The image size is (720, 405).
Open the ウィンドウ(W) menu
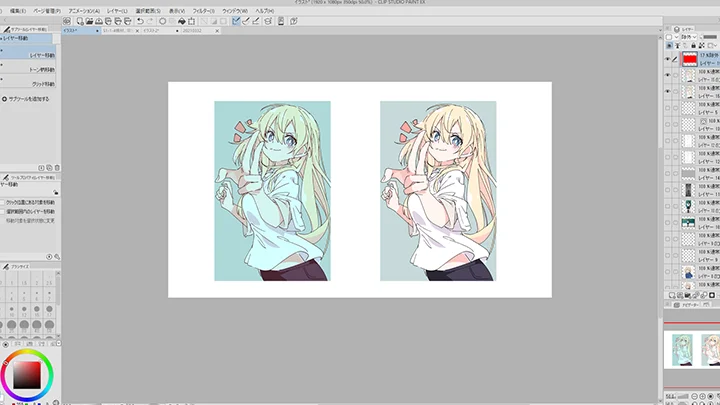pos(235,11)
